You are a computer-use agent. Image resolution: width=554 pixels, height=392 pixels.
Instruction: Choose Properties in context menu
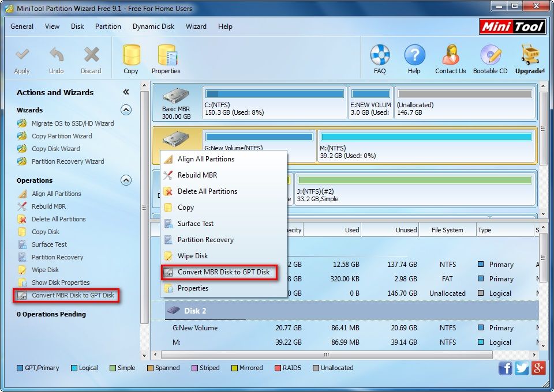224,288
